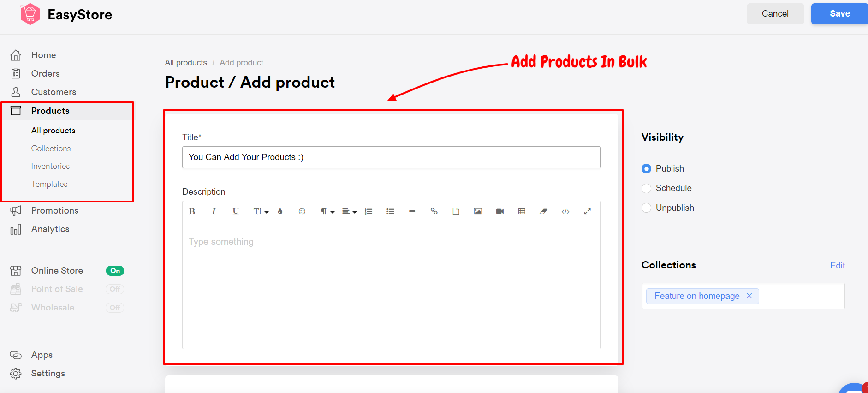The width and height of the screenshot is (868, 393).
Task: Insert a link in description
Action: 434,211
